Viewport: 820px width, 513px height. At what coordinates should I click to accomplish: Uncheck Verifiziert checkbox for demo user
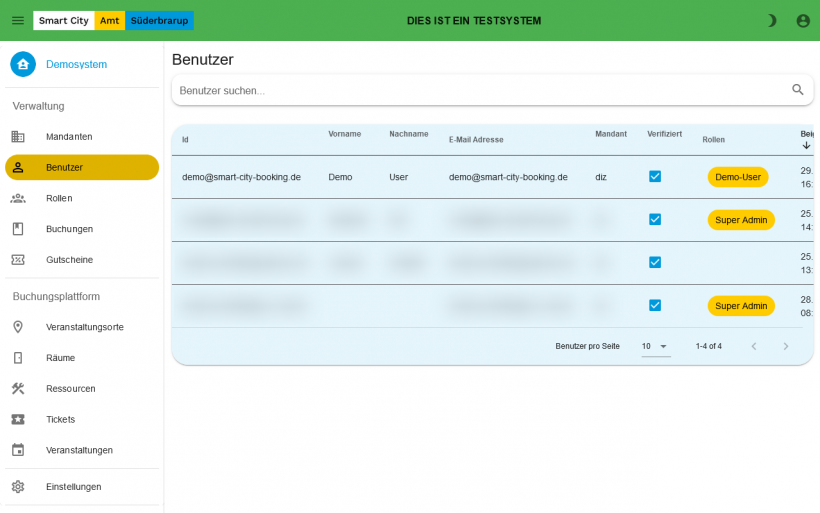click(655, 176)
